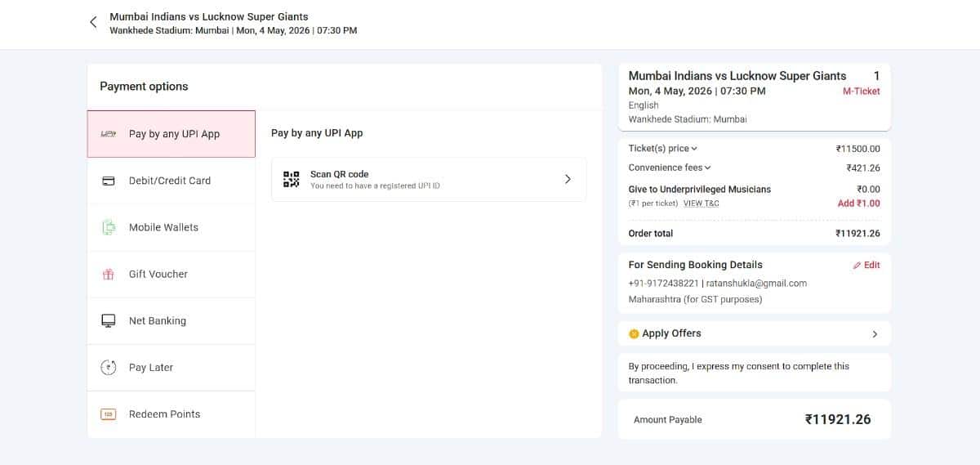Click the Net Banking monitor icon
Image resolution: width=980 pixels, height=465 pixels.
(108, 321)
